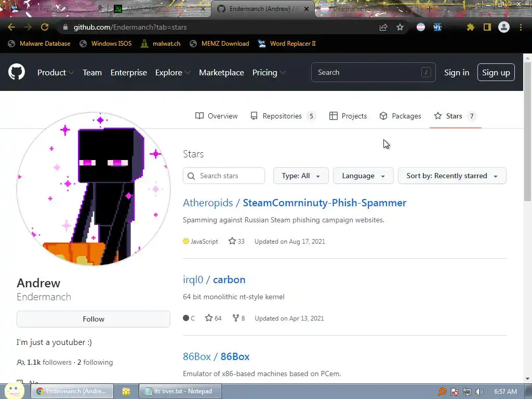This screenshot has height=399, width=532.
Task: Click Team in GitHub header
Action: pyautogui.click(x=92, y=73)
